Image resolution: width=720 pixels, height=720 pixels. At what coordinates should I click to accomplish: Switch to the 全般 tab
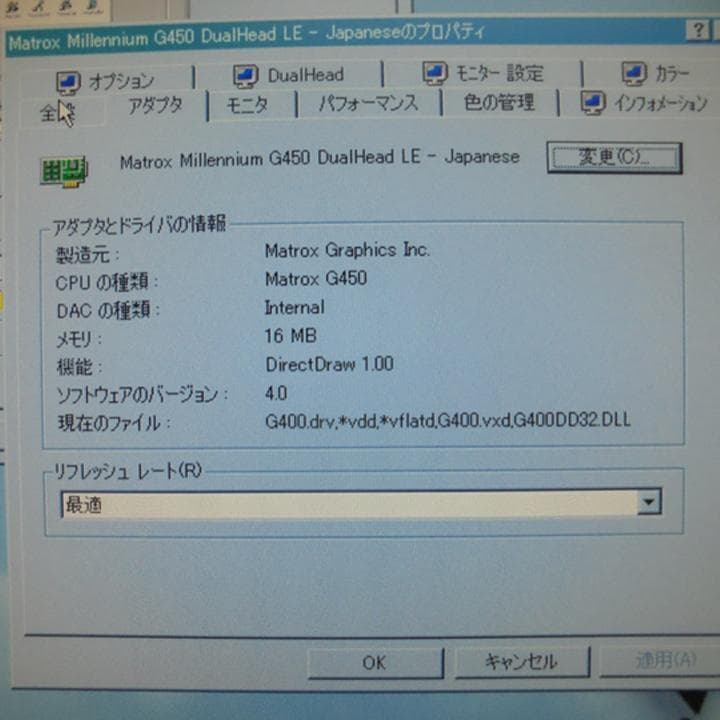(59, 112)
